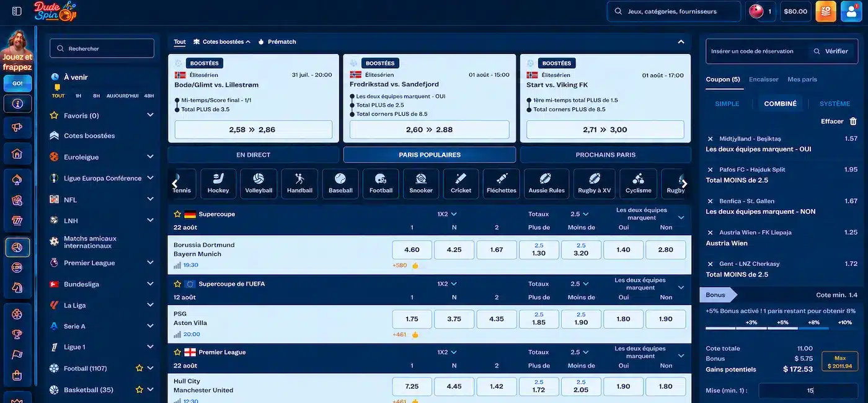Screen dimensions: 868x403
Task: Slide sports carousel right with arrow
Action: [684, 184]
